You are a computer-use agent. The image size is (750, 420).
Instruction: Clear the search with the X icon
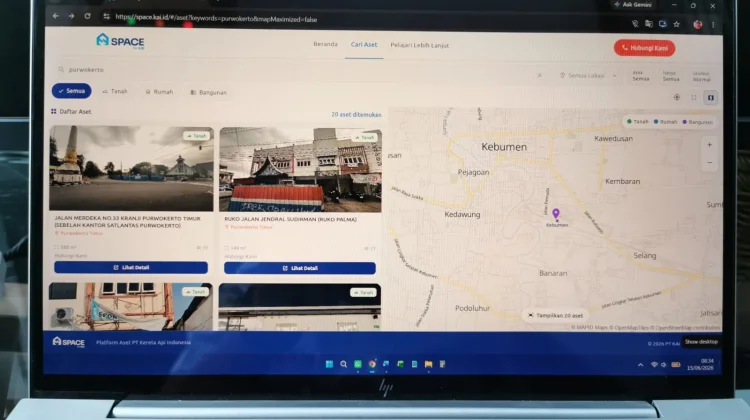[540, 75]
